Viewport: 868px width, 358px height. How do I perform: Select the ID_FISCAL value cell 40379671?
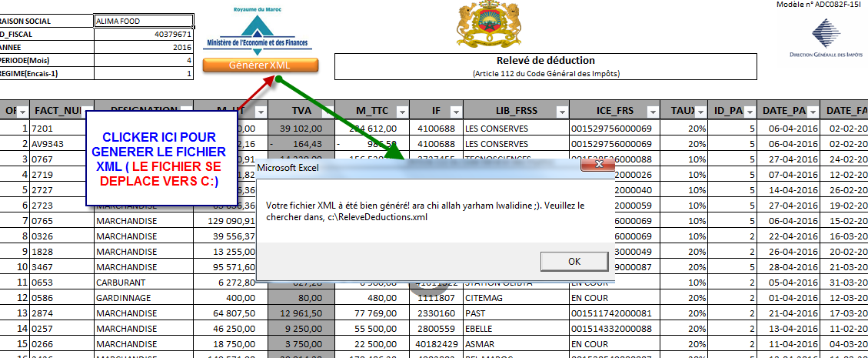pos(143,35)
